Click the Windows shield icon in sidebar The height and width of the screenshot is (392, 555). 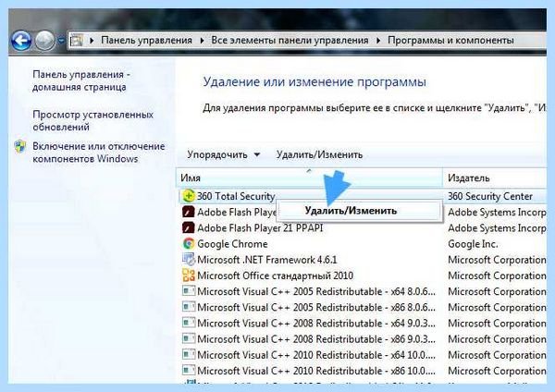[20, 146]
